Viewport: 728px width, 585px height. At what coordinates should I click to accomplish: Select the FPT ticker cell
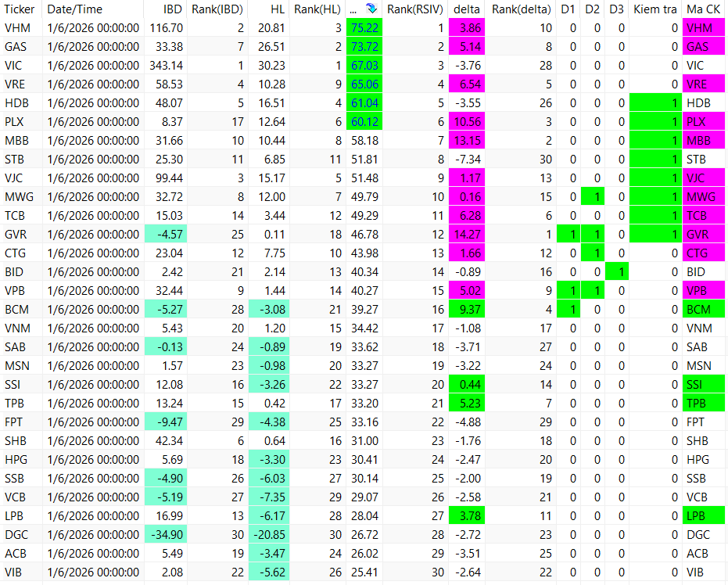pos(21,422)
